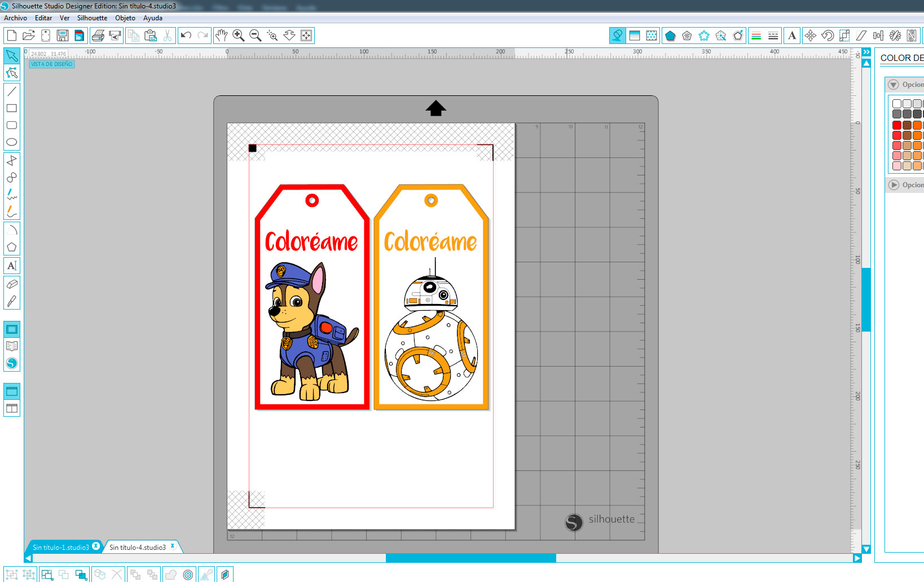
Task: Zoom out with the magnifier minus icon
Action: [256, 36]
